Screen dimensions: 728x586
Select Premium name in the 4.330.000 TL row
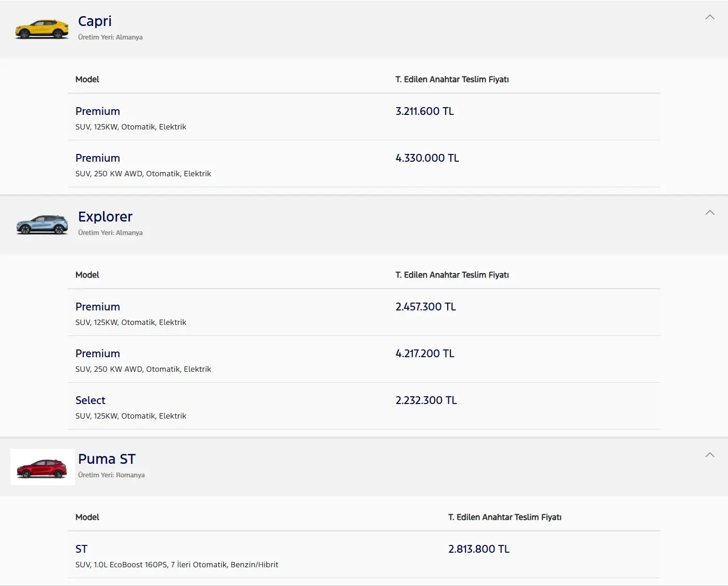pyautogui.click(x=98, y=158)
